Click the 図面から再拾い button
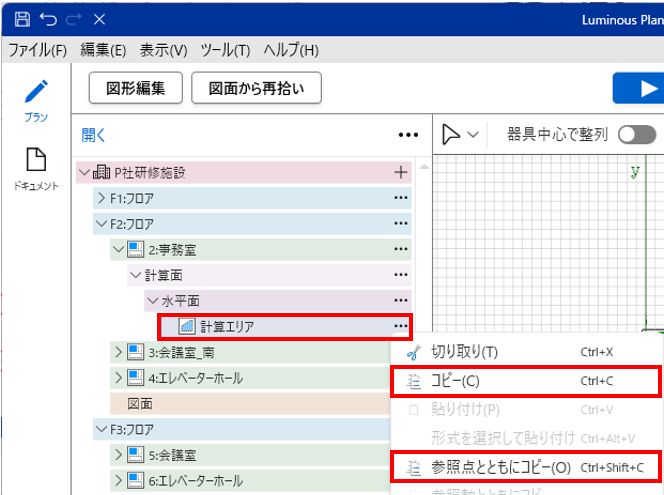 [x=256, y=88]
